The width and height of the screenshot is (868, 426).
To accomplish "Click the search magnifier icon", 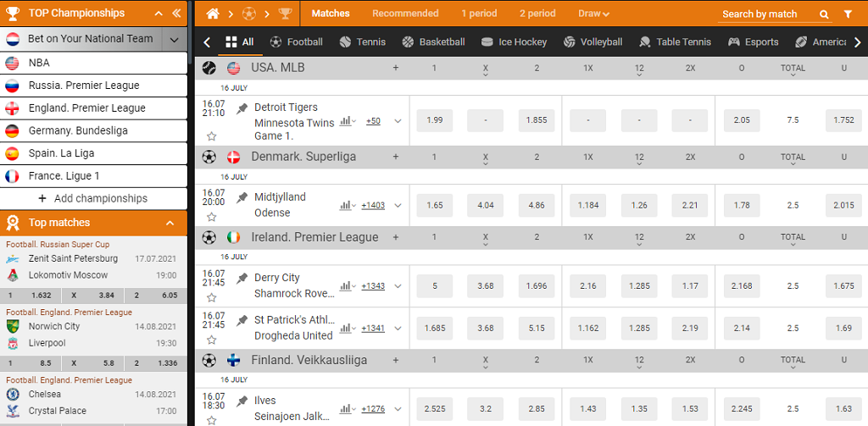I will 824,14.
